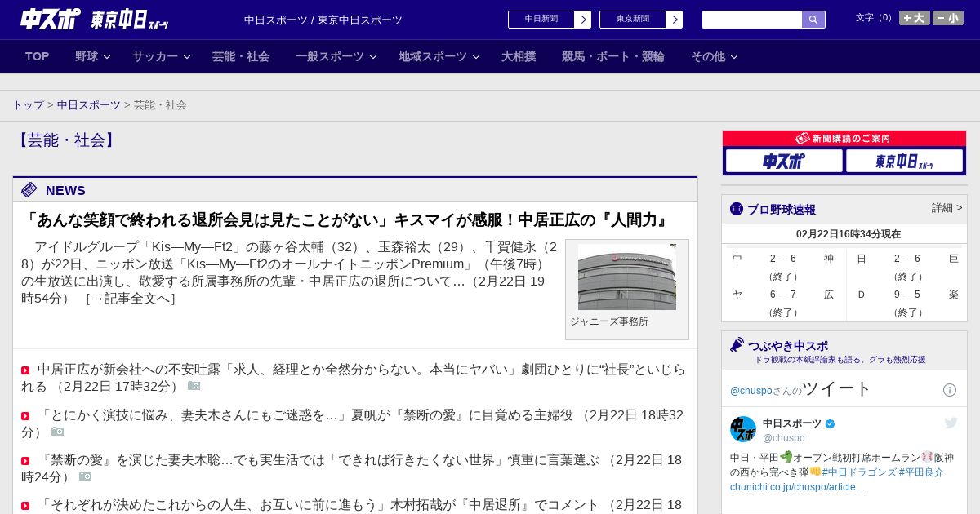Click red bullet beside 中居正広が新会社 article
The width and height of the screenshot is (980, 514).
[x=25, y=370]
